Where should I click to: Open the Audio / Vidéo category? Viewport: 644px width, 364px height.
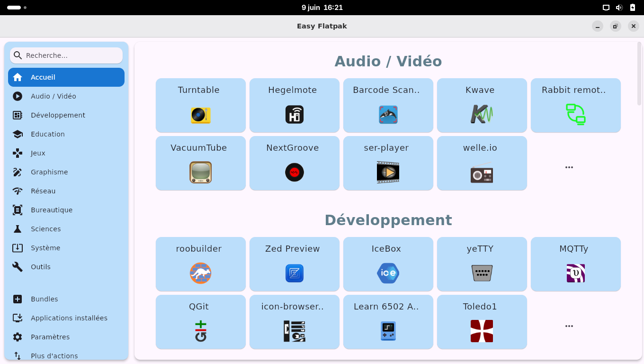coord(66,96)
